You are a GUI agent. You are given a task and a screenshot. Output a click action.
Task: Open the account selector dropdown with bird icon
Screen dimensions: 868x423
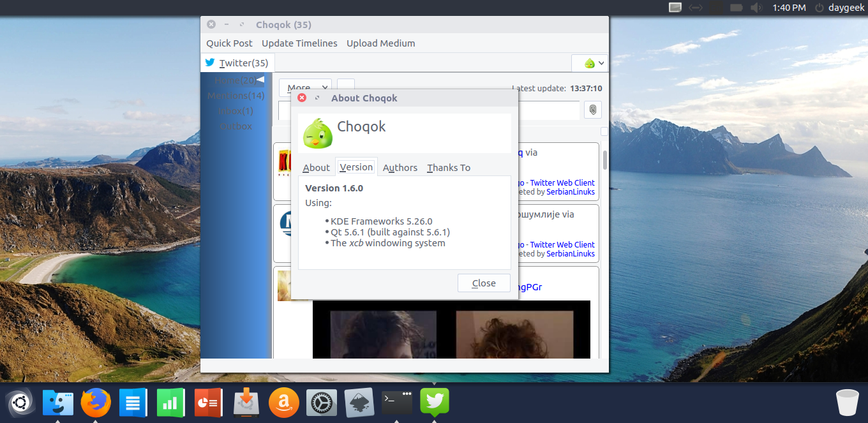click(x=589, y=63)
